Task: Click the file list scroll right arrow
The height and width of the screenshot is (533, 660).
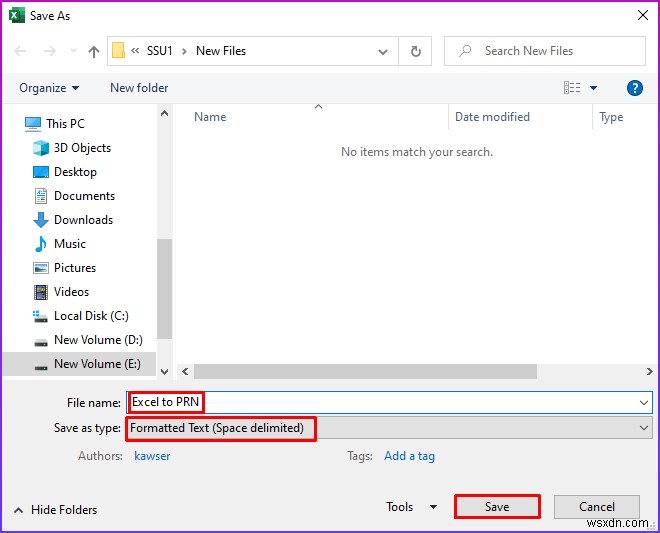Action: click(649, 372)
